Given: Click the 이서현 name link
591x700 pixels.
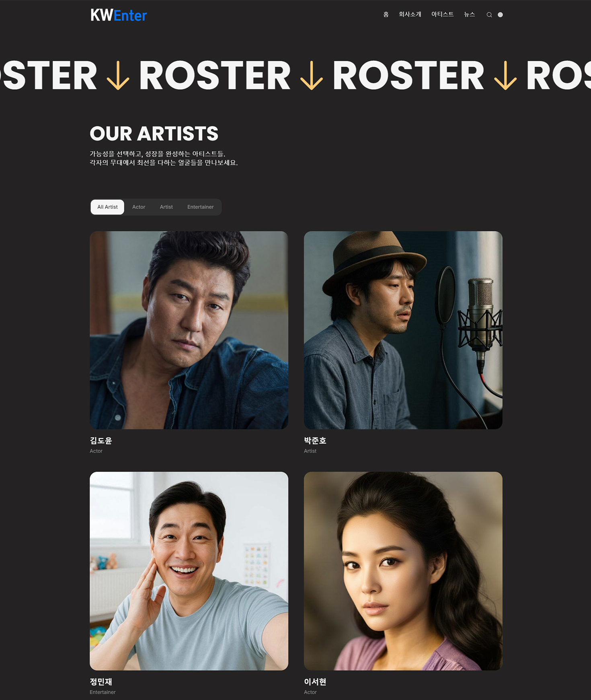Looking at the screenshot, I should (315, 681).
